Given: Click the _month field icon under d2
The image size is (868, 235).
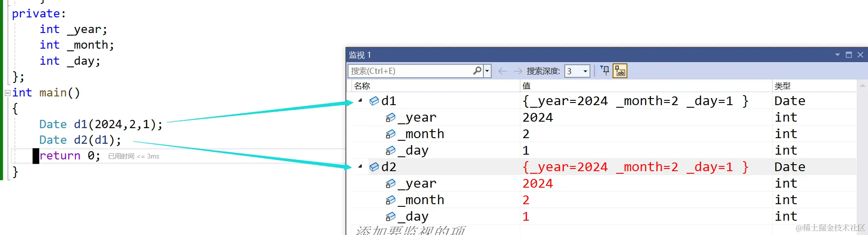Looking at the screenshot, I should pyautogui.click(x=391, y=200).
